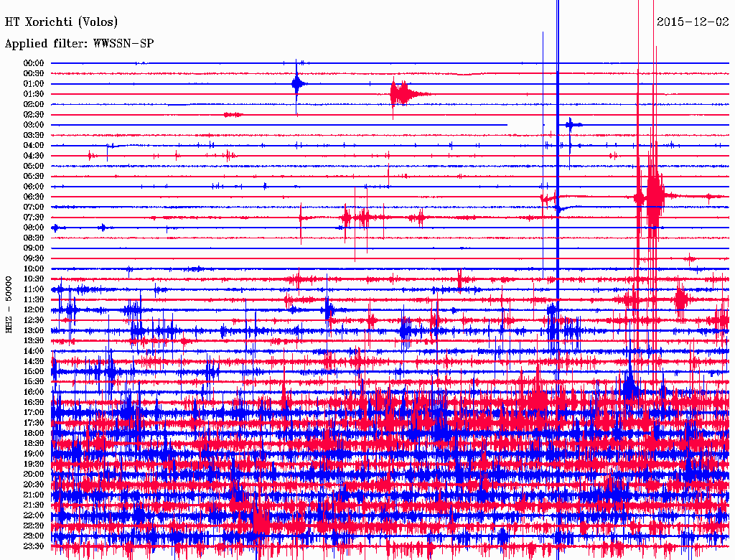Click the '13:00' time label
This screenshot has width=735, height=560.
[x=34, y=331]
